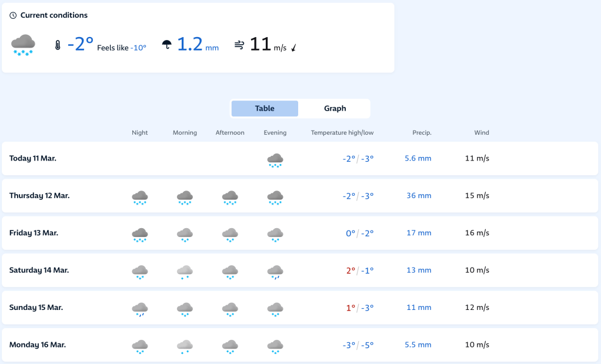Switch to the Graph view
Image resolution: width=601 pixels, height=364 pixels.
click(335, 108)
